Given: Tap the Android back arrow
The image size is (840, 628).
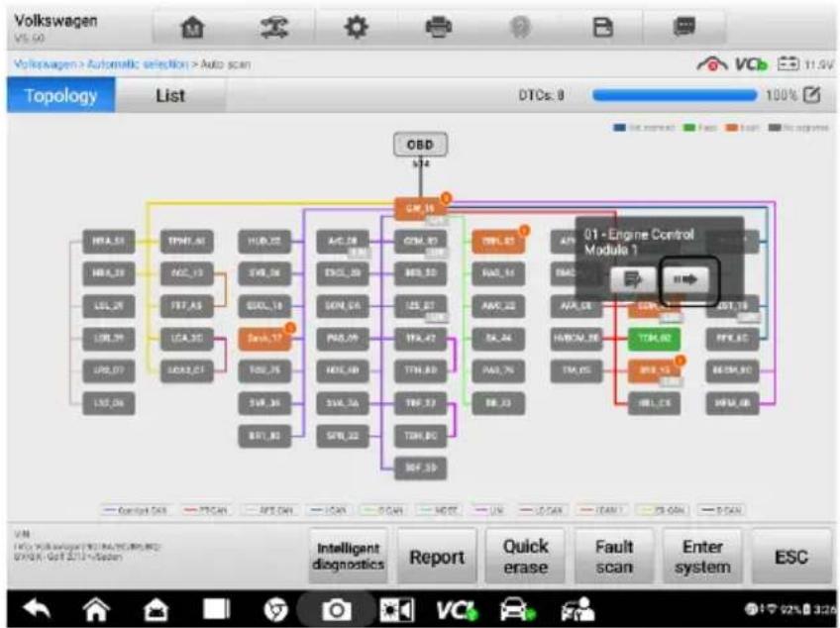Looking at the screenshot, I should [x=37, y=609].
